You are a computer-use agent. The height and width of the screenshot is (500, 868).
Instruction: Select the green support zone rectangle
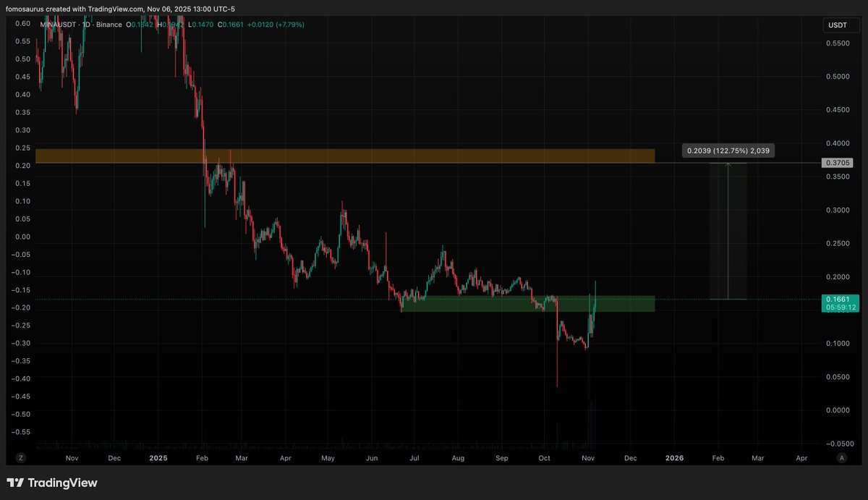[x=528, y=304]
